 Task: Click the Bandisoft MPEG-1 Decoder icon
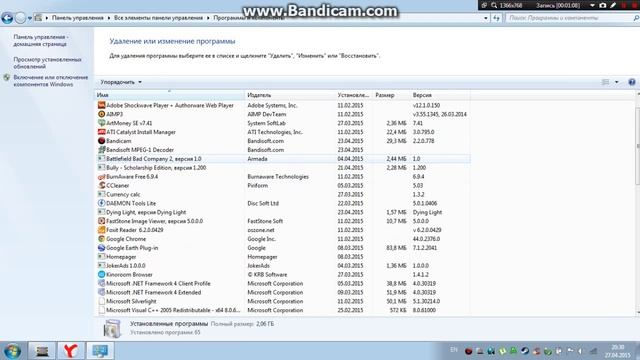coord(102,150)
